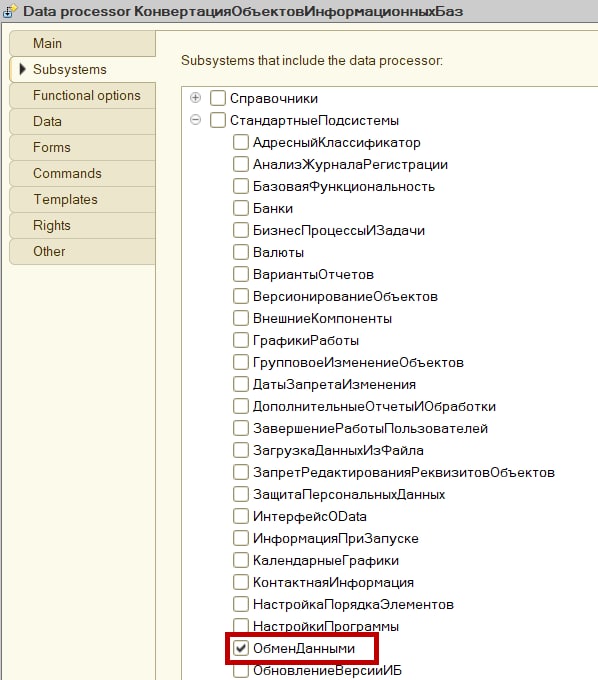Tick КалендарныеГрафики checkbox
598x680 pixels.
click(241, 560)
